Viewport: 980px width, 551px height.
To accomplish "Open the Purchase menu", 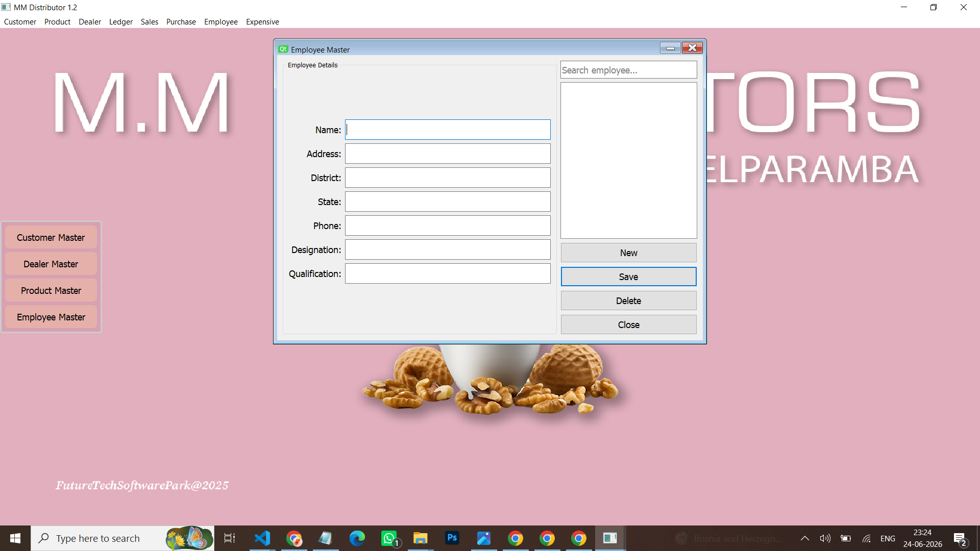I will point(181,22).
